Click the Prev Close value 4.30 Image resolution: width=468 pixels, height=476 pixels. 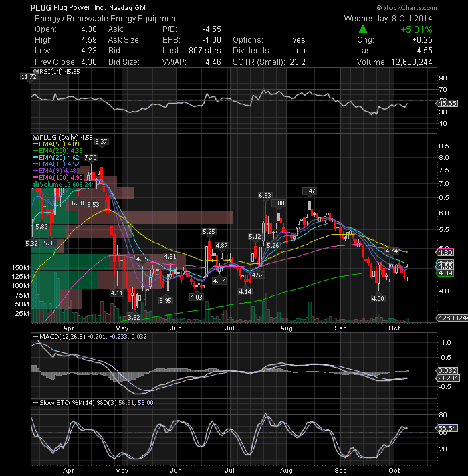tap(89, 62)
